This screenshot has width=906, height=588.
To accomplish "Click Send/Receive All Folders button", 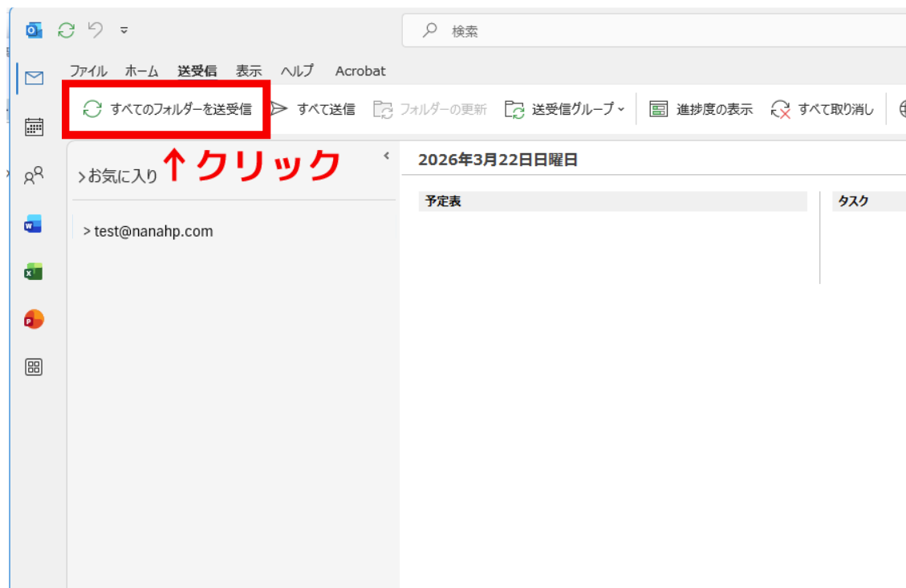I will click(168, 109).
